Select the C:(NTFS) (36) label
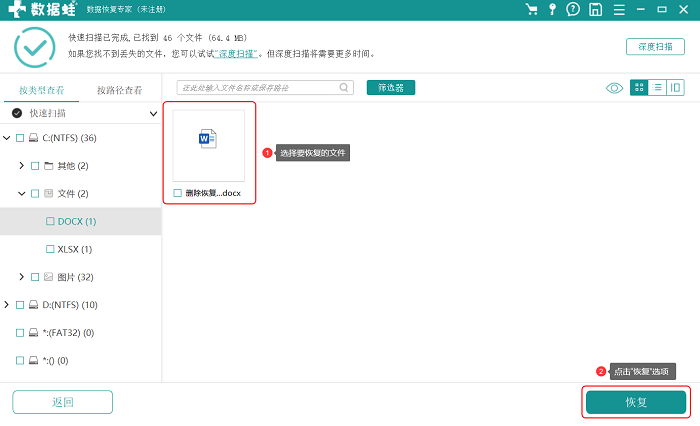 [x=69, y=138]
